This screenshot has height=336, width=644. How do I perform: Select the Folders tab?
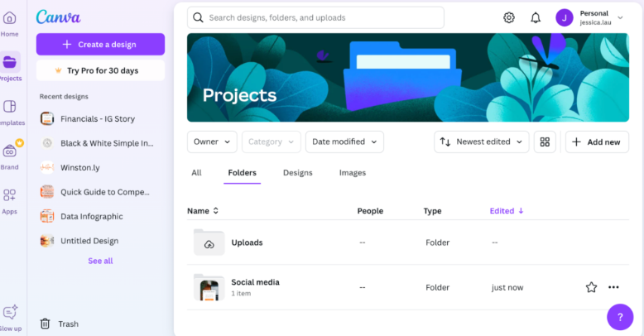(x=243, y=173)
